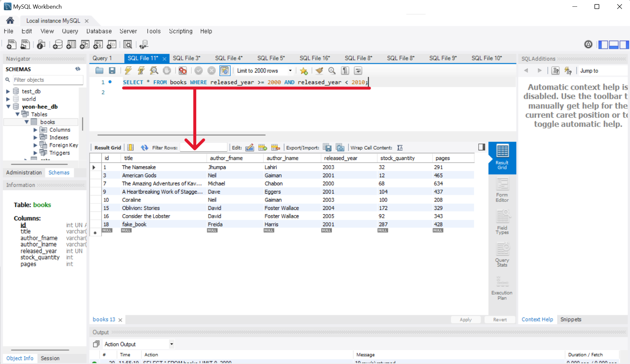Open the Scripting menu
This screenshot has width=630, height=364.
[x=181, y=31]
